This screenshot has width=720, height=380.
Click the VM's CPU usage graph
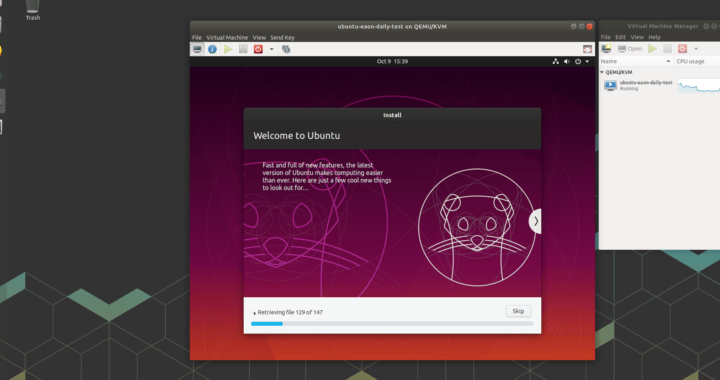(698, 85)
